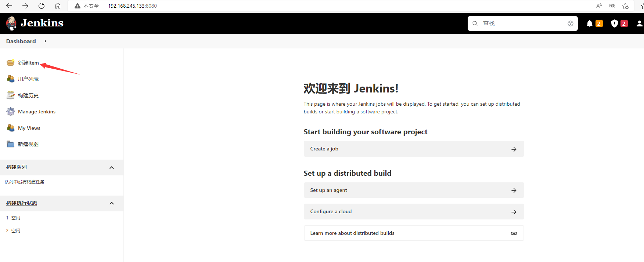Go to browser home page icon
The image size is (644, 262).
58,6
